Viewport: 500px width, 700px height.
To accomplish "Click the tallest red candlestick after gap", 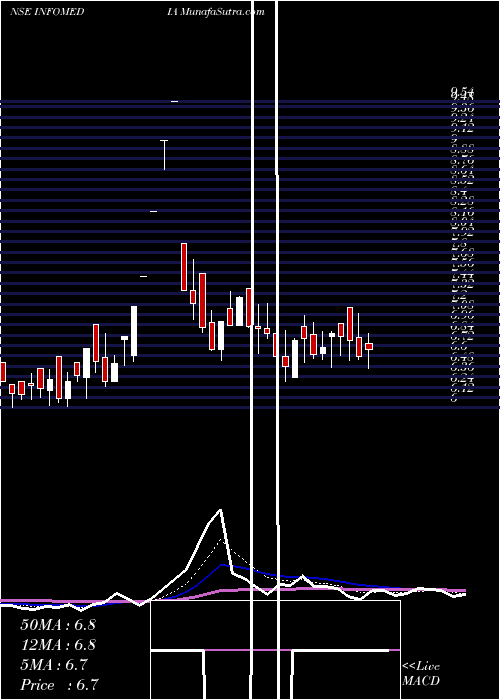I will click(203, 300).
